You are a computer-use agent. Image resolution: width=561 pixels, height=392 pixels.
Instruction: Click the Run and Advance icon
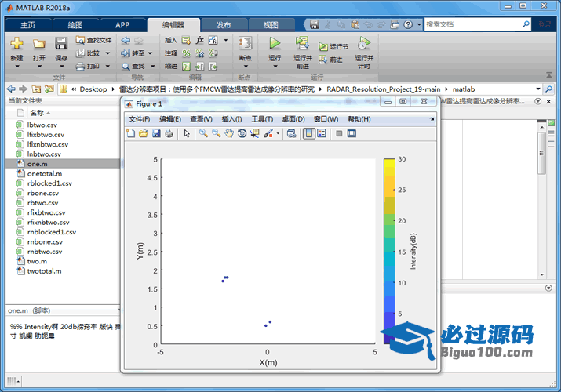pos(302,43)
